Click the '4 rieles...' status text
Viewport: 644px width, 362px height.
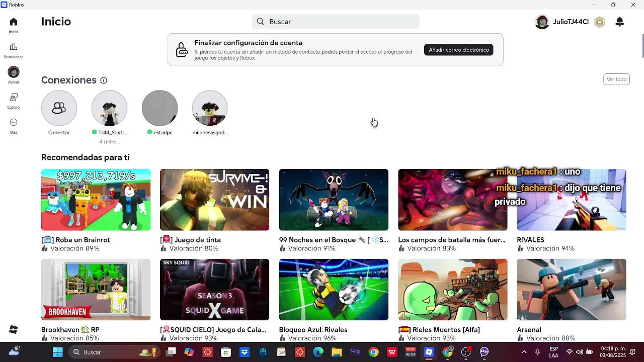click(x=109, y=142)
